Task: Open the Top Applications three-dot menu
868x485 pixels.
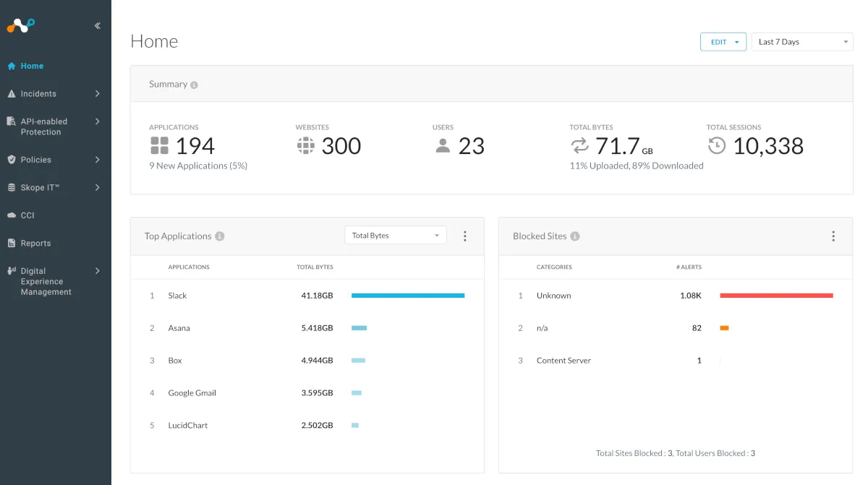Action: (x=465, y=236)
